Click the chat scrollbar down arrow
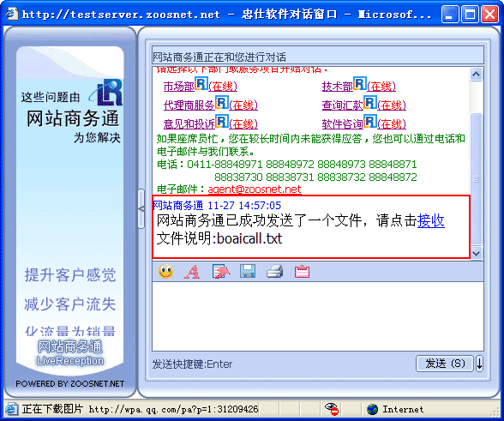 (x=476, y=253)
